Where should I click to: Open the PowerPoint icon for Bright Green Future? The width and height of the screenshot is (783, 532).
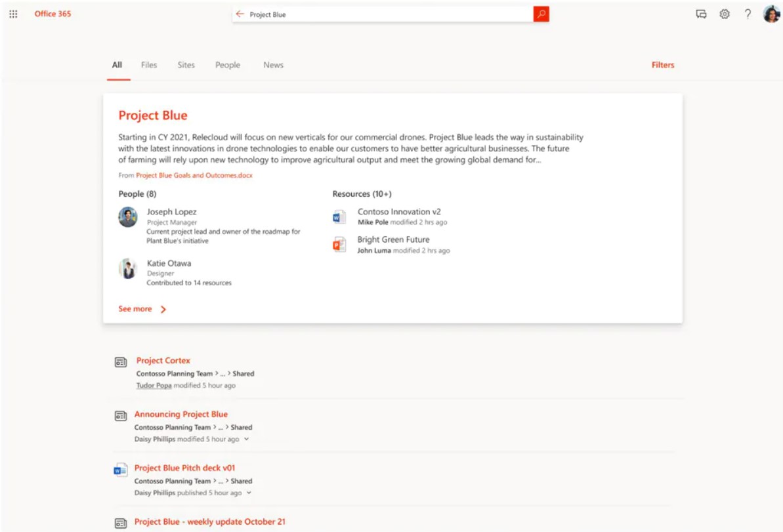(x=339, y=245)
